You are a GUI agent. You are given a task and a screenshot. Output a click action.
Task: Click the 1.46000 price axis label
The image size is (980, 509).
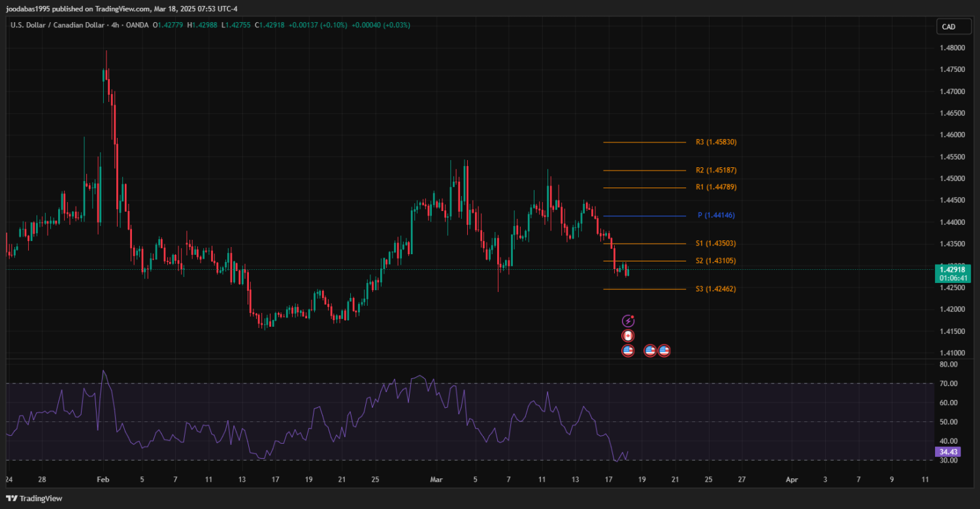click(x=953, y=135)
